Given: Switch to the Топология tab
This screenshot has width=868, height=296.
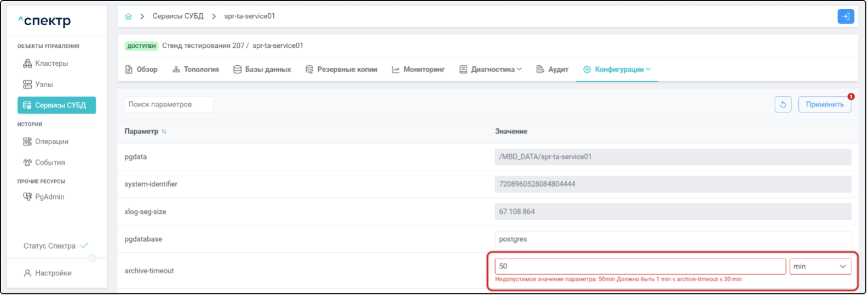Looking at the screenshot, I should (196, 70).
